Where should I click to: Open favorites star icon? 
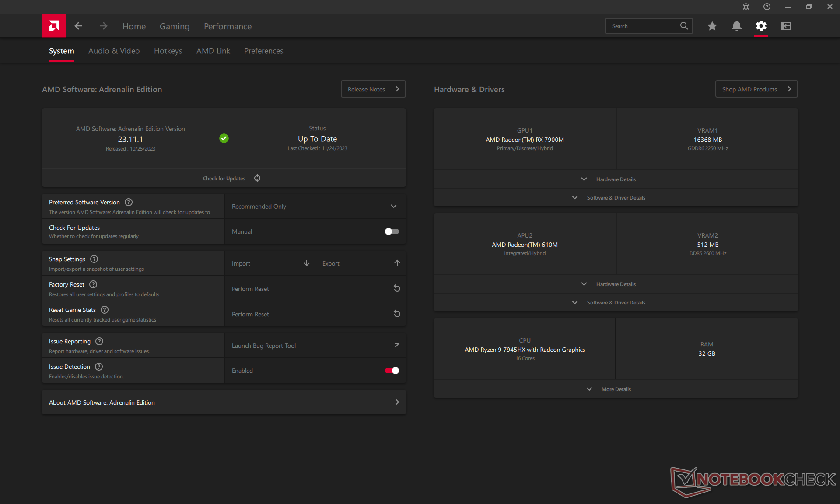tap(712, 26)
